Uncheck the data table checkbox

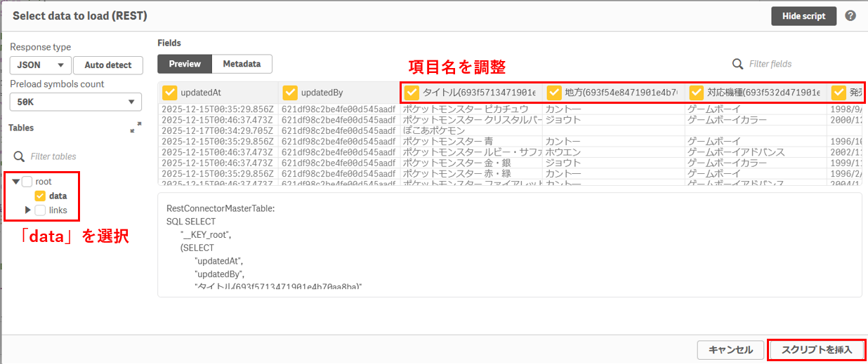click(x=40, y=196)
